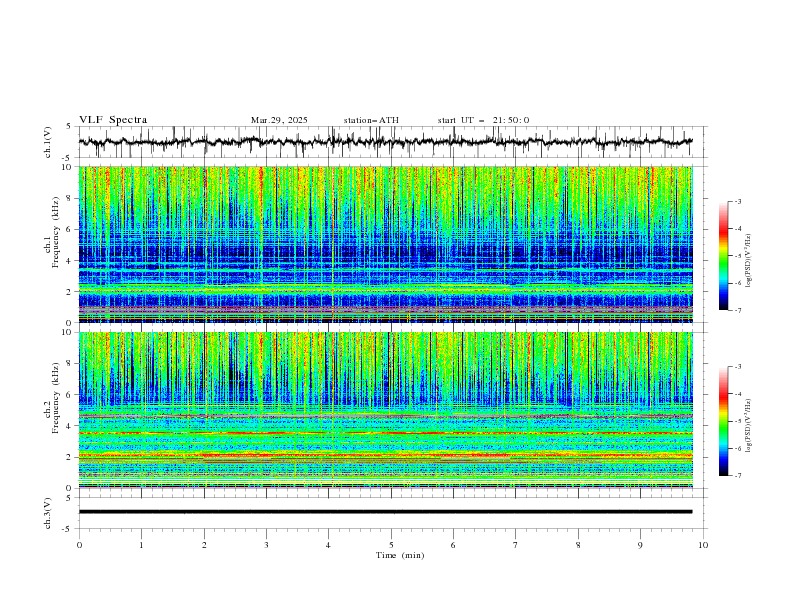Click time axis tick label "5"
This screenshot has height=612, width=792.
click(x=391, y=545)
